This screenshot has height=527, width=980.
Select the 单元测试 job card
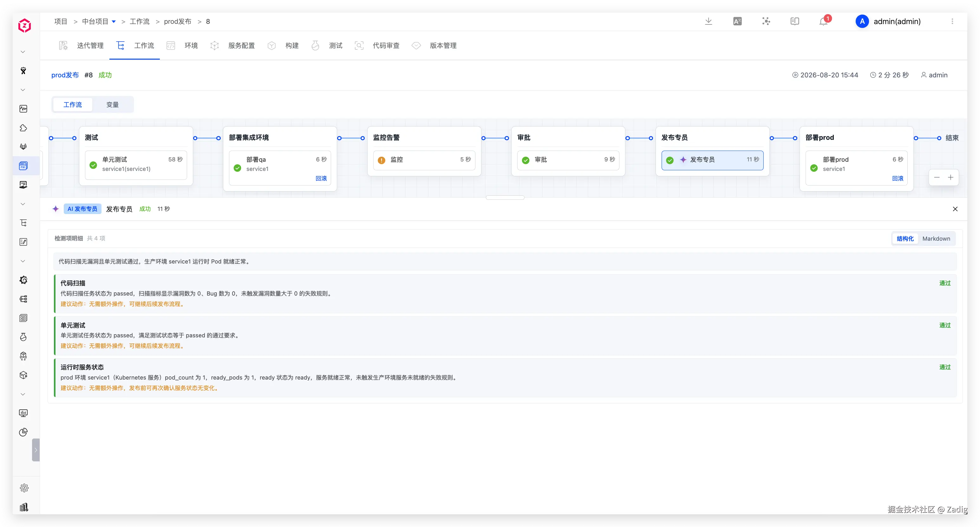click(136, 165)
